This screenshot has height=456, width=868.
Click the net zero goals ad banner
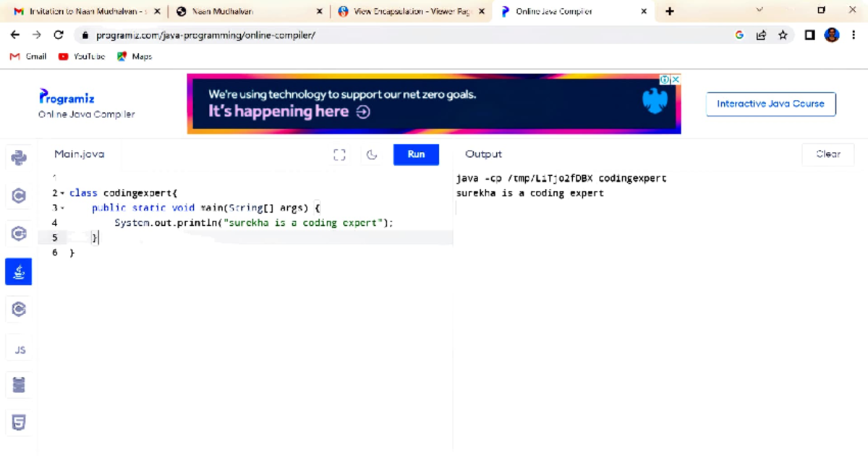tap(433, 104)
